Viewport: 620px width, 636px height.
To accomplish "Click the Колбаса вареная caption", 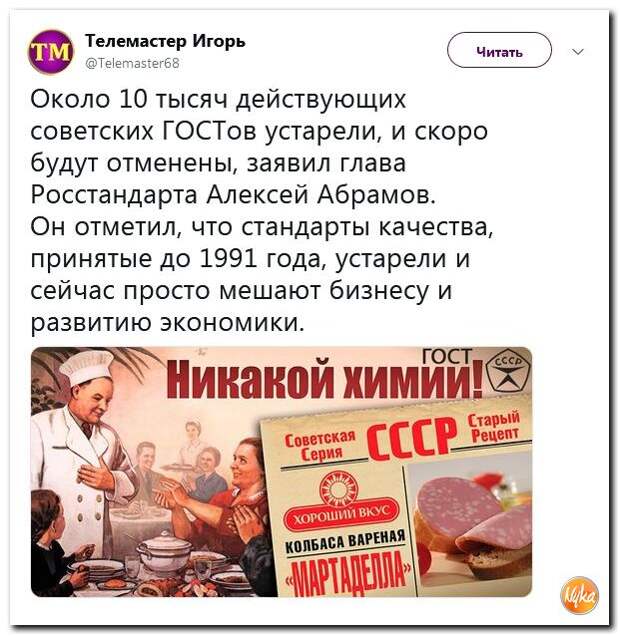I will (x=345, y=543).
